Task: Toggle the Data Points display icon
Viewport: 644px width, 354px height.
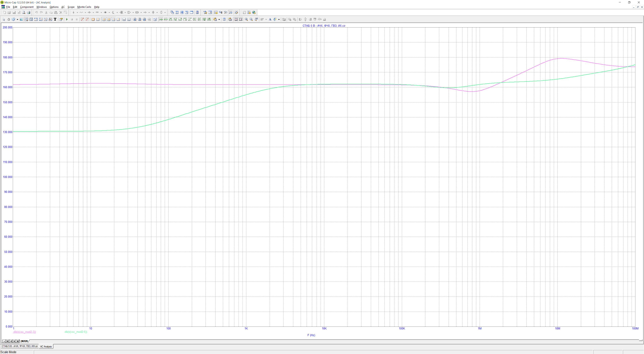Action: 82,19
